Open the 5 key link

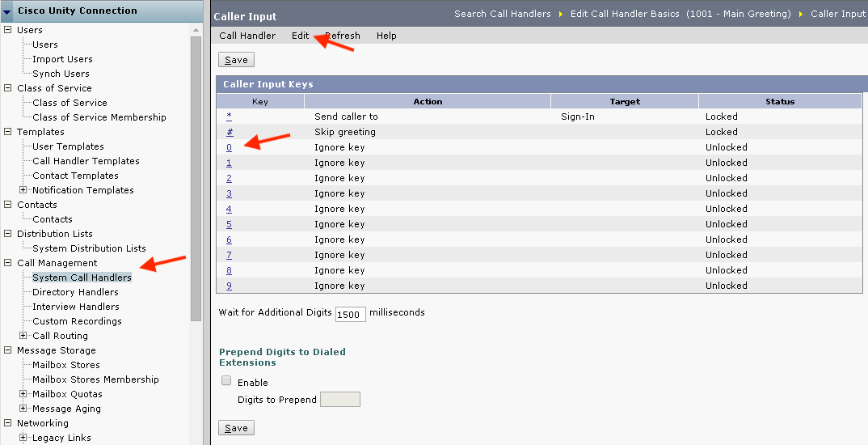[230, 224]
